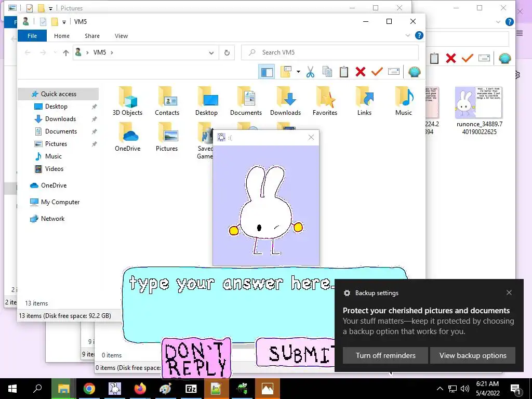Click the DON'T REPLY button

pos(197,358)
